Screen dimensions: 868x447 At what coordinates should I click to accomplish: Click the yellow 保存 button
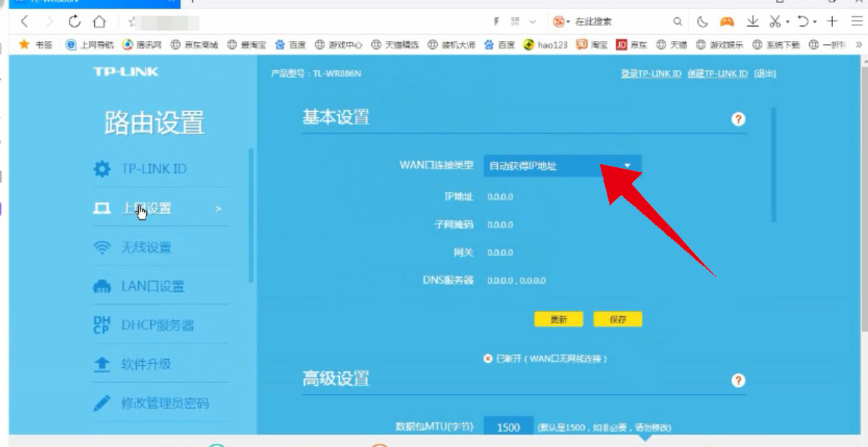[618, 319]
